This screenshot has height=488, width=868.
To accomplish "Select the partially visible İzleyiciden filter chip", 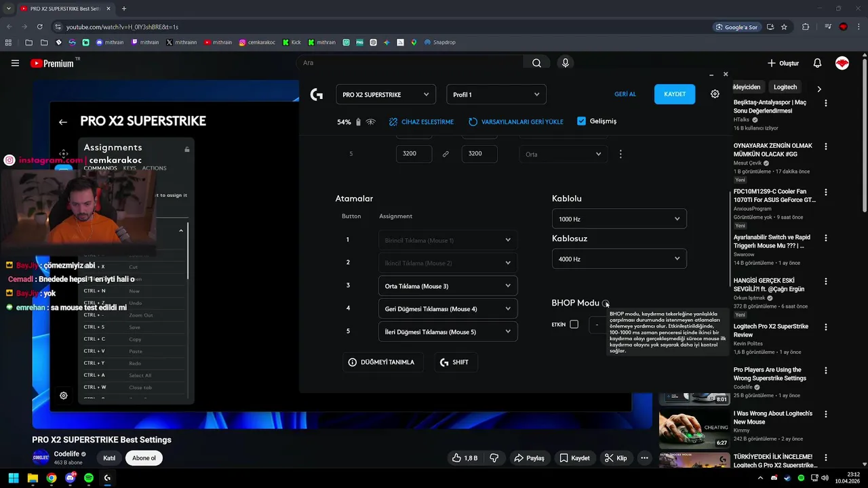I will click(x=747, y=87).
